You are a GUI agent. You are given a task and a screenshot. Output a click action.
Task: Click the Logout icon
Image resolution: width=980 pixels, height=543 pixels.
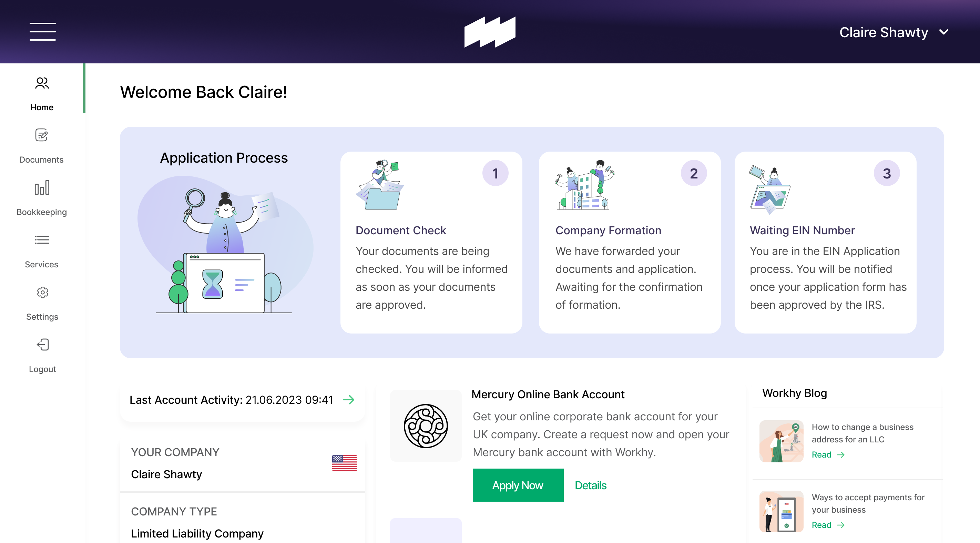coord(43,345)
